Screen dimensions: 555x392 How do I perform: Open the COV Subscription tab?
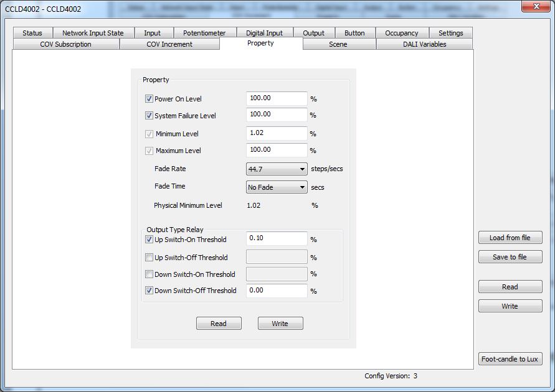(x=66, y=44)
